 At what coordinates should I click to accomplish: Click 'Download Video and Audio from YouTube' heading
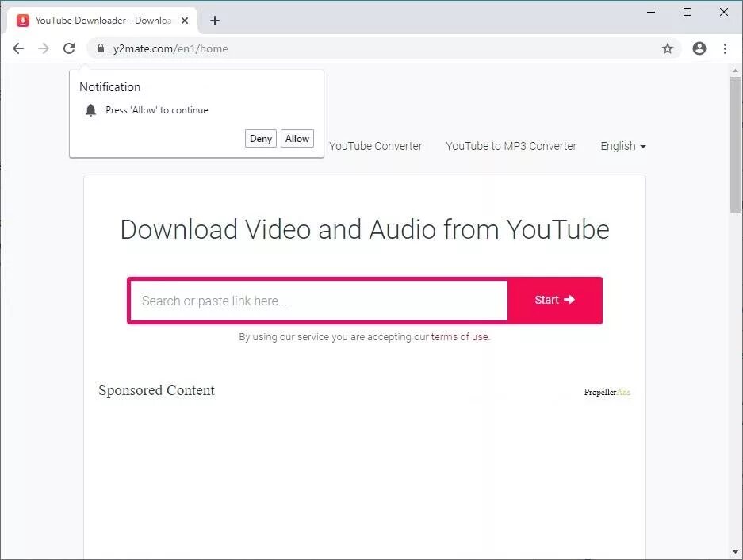coord(365,229)
